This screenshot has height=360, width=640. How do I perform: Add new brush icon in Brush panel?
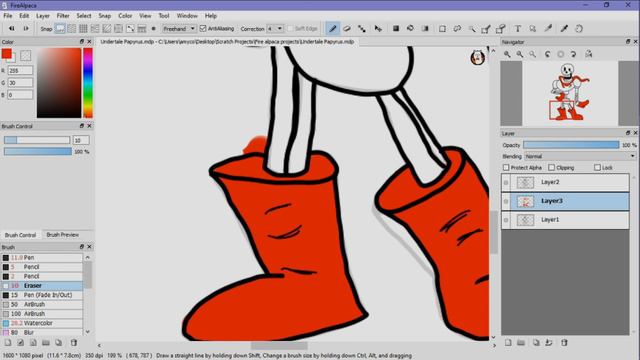8,342
